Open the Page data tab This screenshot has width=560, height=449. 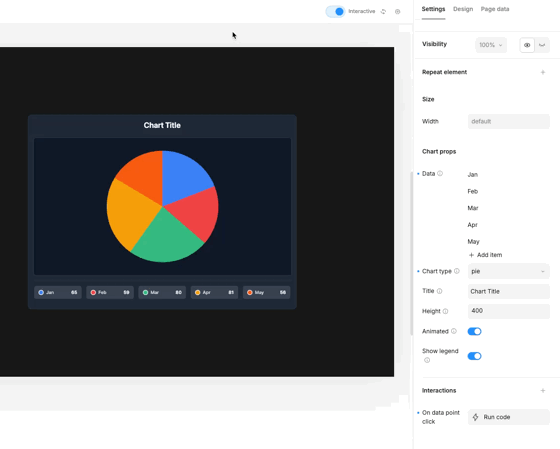[495, 9]
